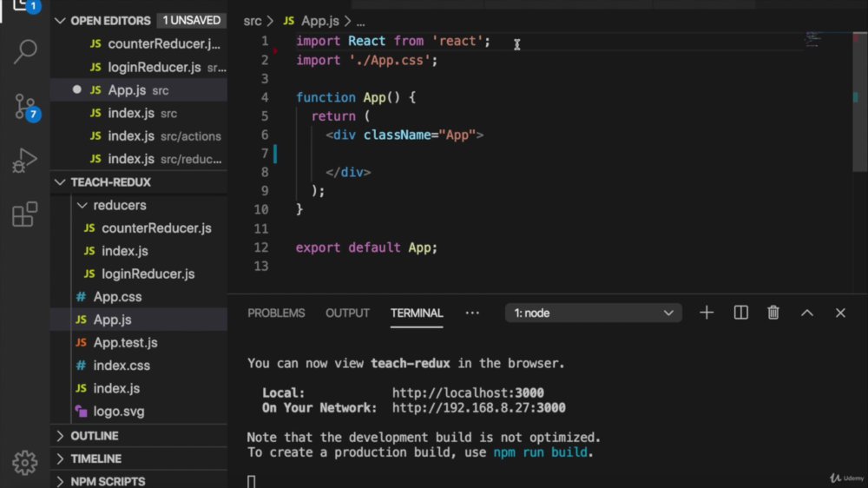The width and height of the screenshot is (868, 488).
Task: Open the Manage settings gear
Action: tap(25, 462)
